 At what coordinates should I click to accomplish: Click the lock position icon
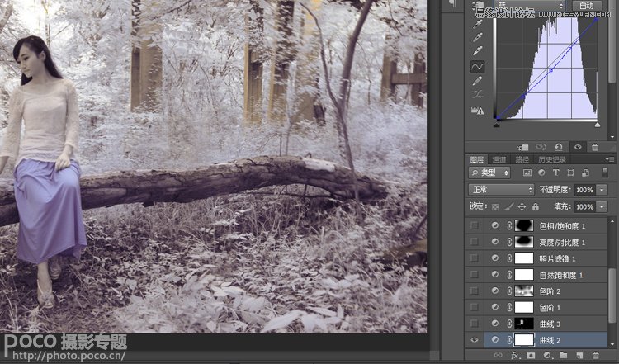tap(521, 206)
